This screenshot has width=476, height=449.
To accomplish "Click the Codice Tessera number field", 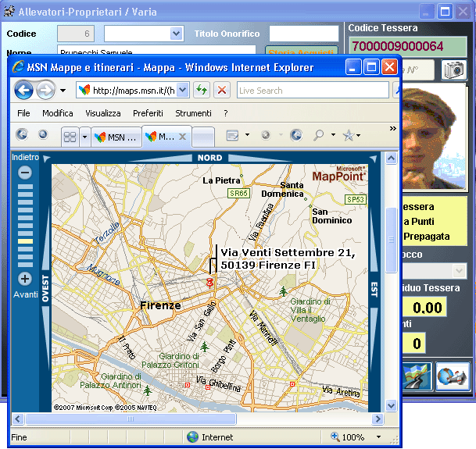I will [x=408, y=46].
